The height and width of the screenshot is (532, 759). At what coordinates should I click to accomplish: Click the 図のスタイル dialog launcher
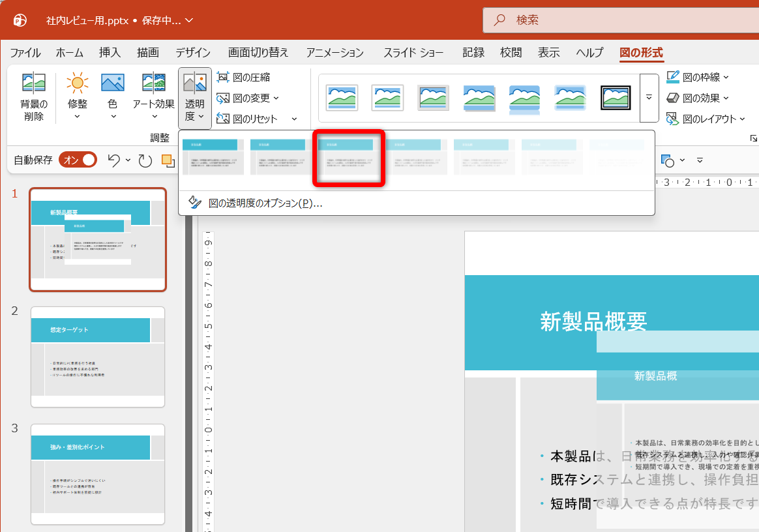click(754, 138)
